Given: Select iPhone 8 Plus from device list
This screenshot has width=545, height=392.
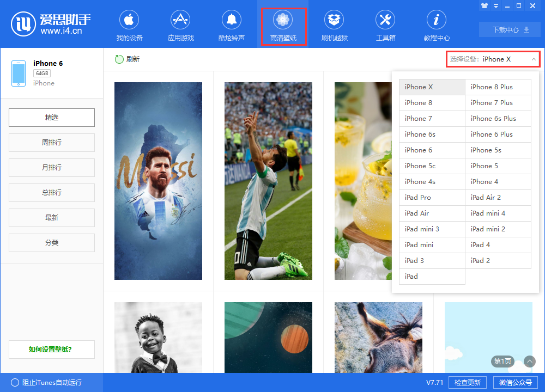Looking at the screenshot, I should pos(498,87).
